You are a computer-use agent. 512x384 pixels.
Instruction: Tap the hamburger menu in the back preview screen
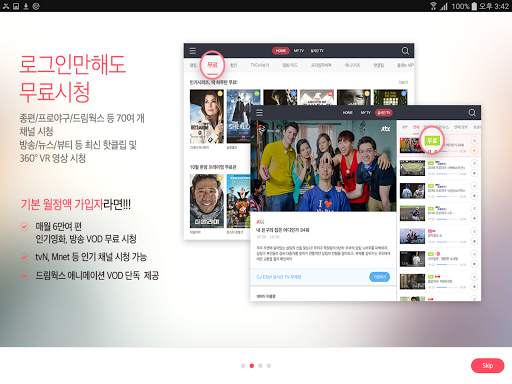click(193, 51)
